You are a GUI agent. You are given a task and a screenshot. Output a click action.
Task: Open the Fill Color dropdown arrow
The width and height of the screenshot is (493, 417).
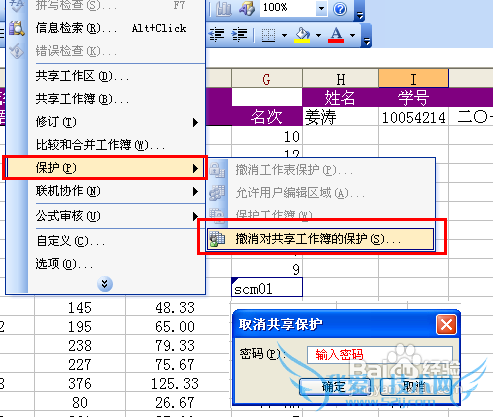click(x=318, y=35)
